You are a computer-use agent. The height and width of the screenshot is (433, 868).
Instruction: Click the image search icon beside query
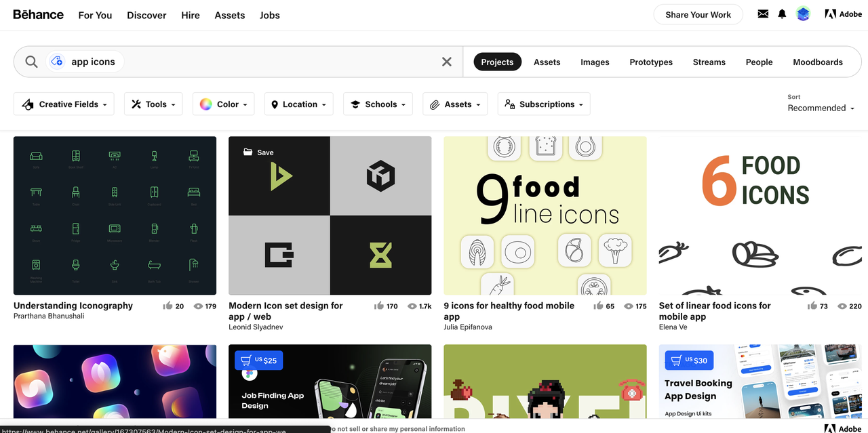56,62
